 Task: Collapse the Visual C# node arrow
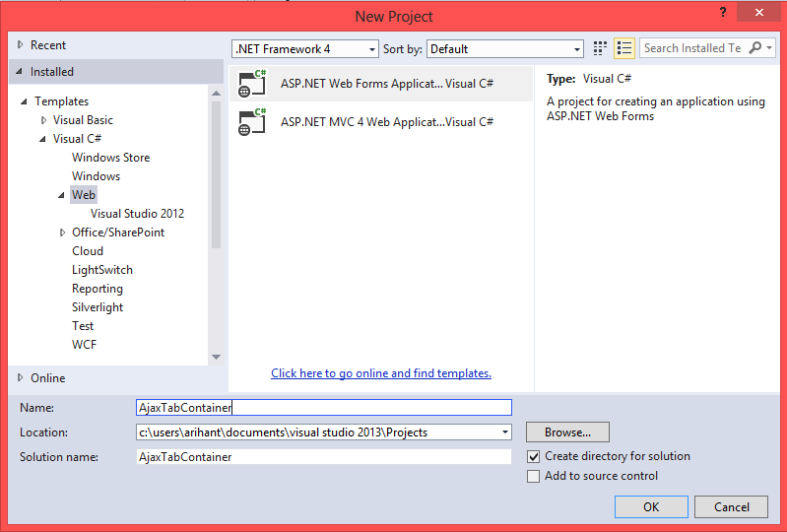(x=42, y=139)
